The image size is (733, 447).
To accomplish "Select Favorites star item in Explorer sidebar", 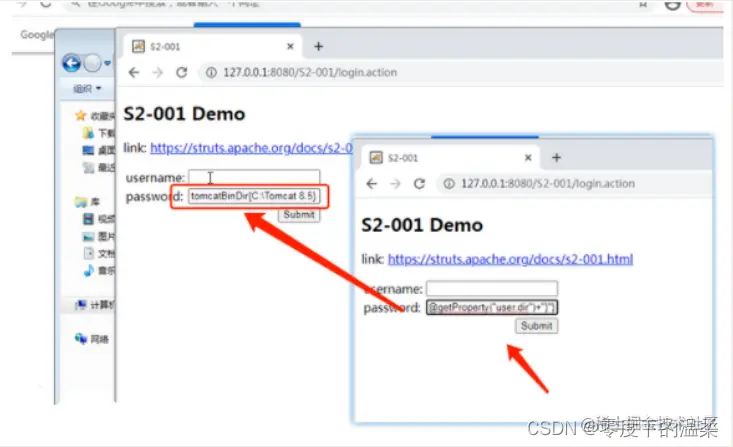I will pos(95,115).
